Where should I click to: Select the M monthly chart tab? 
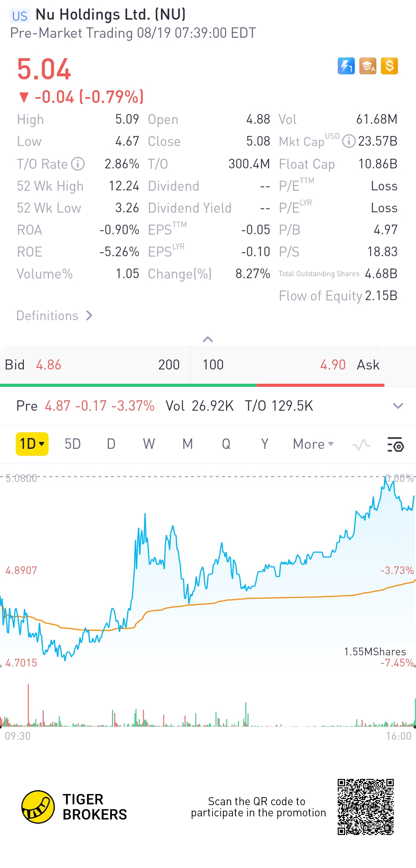coord(188,444)
